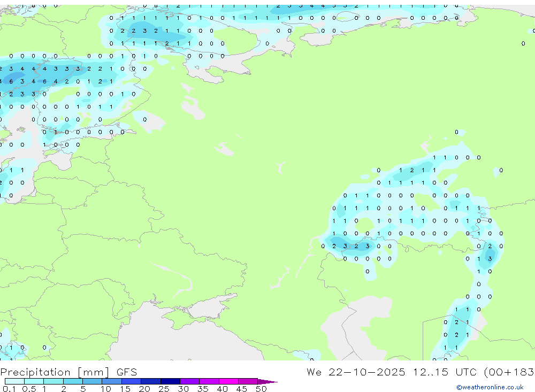
Task: Click the legend swatch between 5 and 10
Action: click(x=93, y=381)
